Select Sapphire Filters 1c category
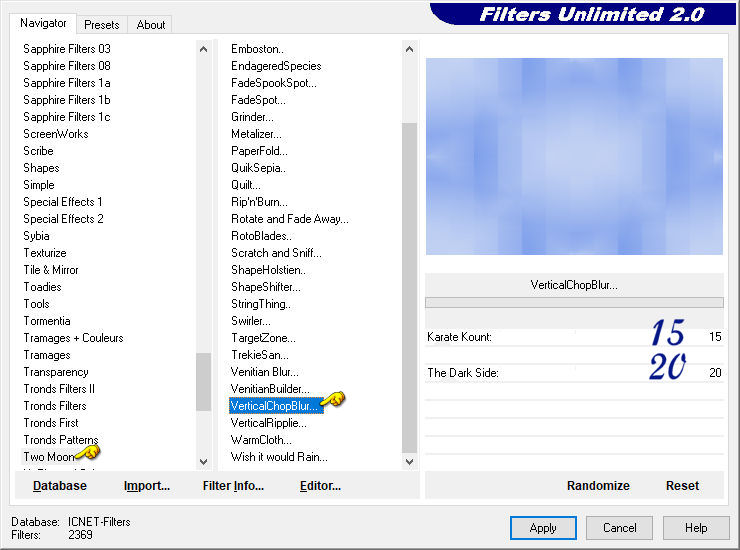 coord(67,117)
